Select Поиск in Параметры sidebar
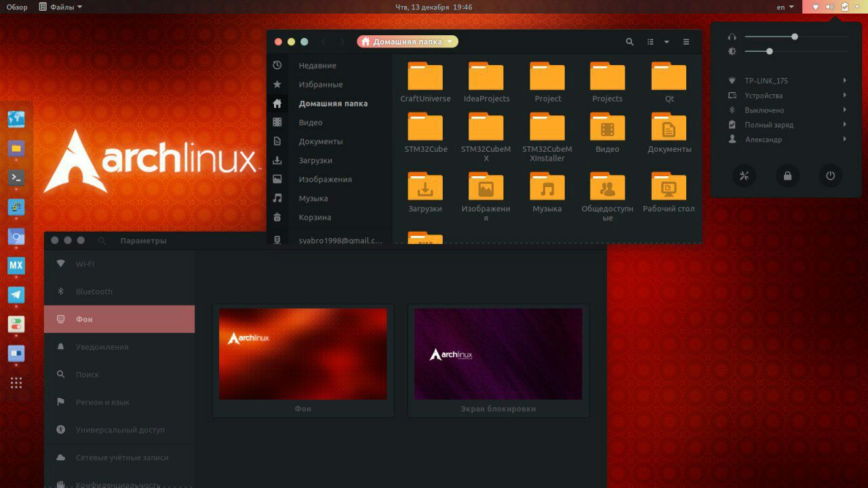 pos(119,374)
